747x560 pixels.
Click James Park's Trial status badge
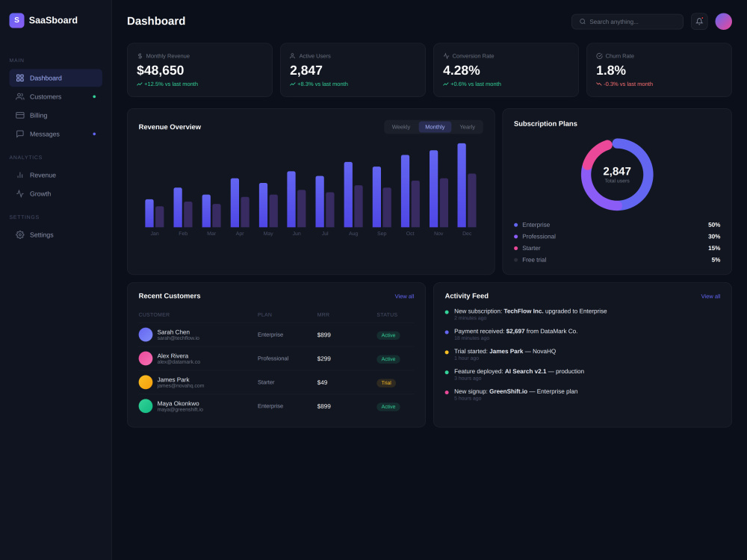386,383
